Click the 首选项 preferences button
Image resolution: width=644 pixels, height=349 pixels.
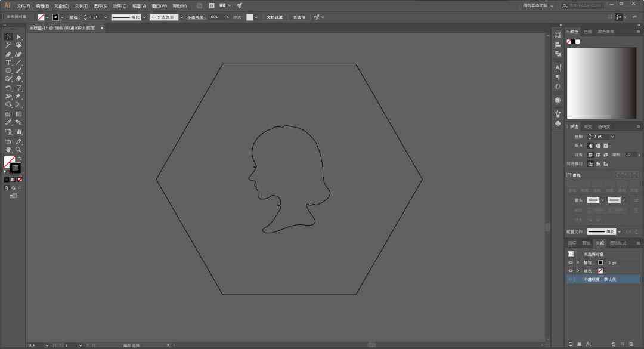click(x=299, y=17)
